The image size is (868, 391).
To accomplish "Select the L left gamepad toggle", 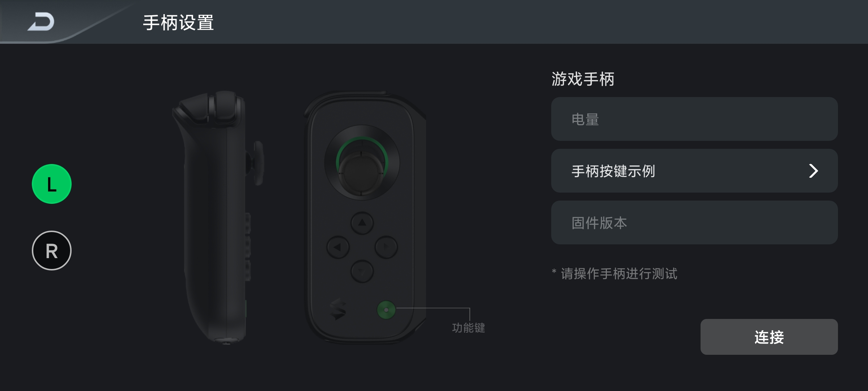I will pos(52,184).
